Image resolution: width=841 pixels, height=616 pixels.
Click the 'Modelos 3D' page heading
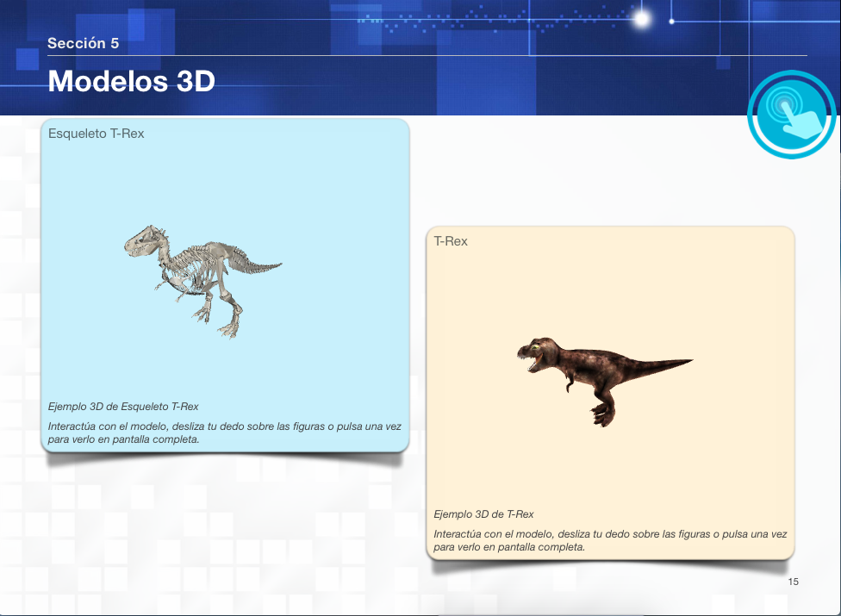tap(131, 81)
